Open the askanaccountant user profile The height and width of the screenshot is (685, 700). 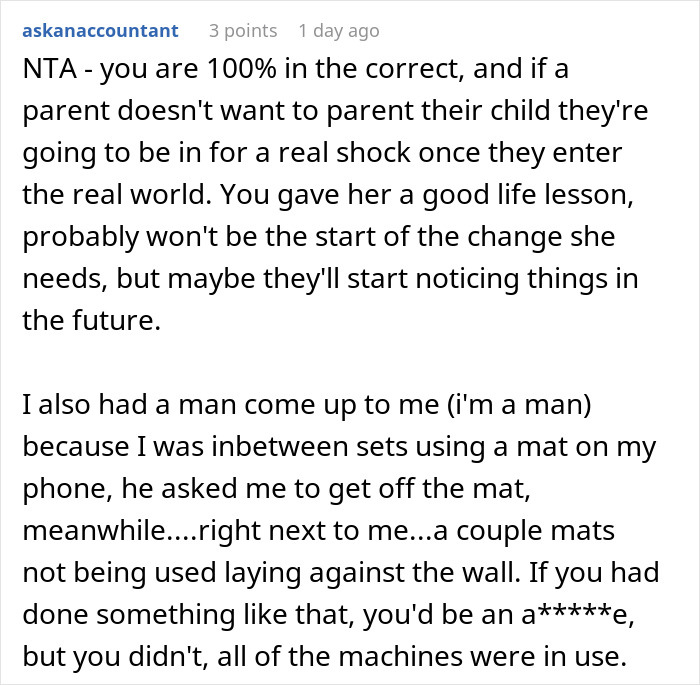[100, 31]
